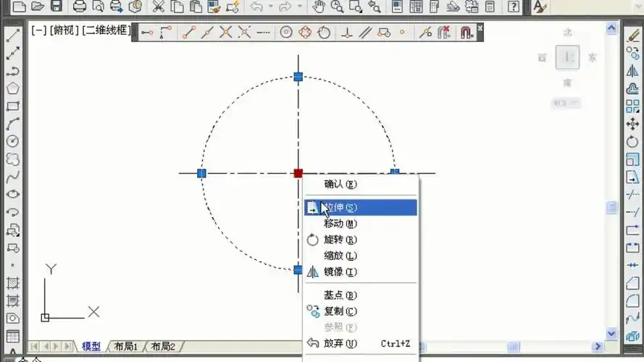Viewport: 644px width, 362px height.
Task: Click Snap to Center circle icon
Action: pos(286,33)
